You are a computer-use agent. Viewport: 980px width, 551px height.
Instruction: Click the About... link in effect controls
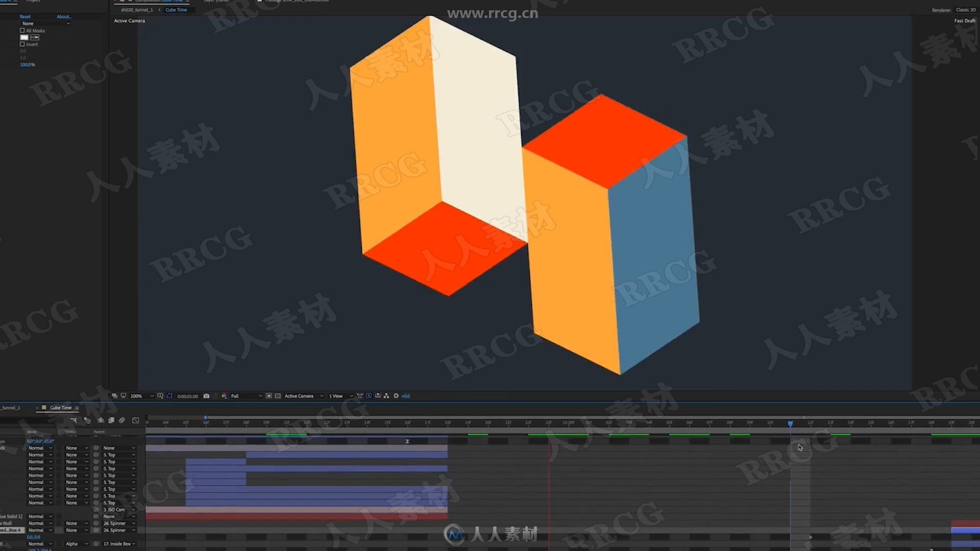click(64, 17)
